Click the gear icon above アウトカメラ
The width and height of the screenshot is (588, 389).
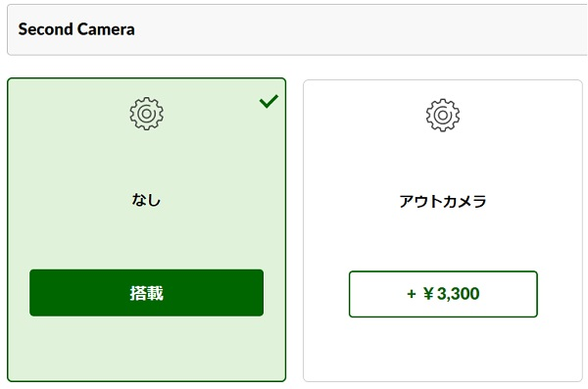pyautogui.click(x=443, y=116)
